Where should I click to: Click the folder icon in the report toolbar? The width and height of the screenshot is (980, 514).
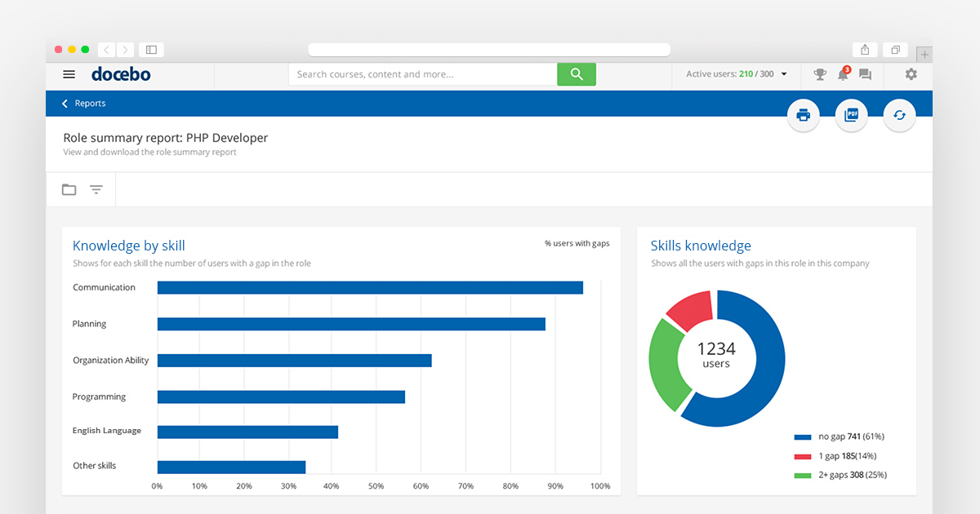pyautogui.click(x=69, y=188)
